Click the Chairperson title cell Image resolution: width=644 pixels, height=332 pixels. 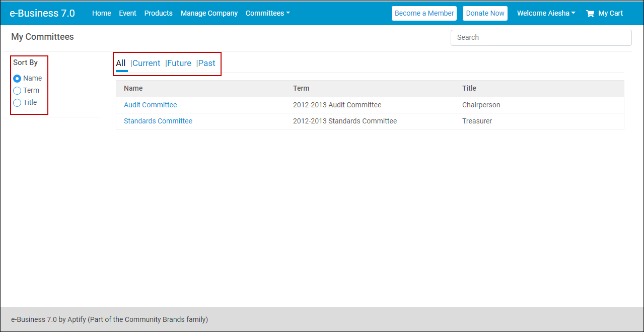(481, 105)
